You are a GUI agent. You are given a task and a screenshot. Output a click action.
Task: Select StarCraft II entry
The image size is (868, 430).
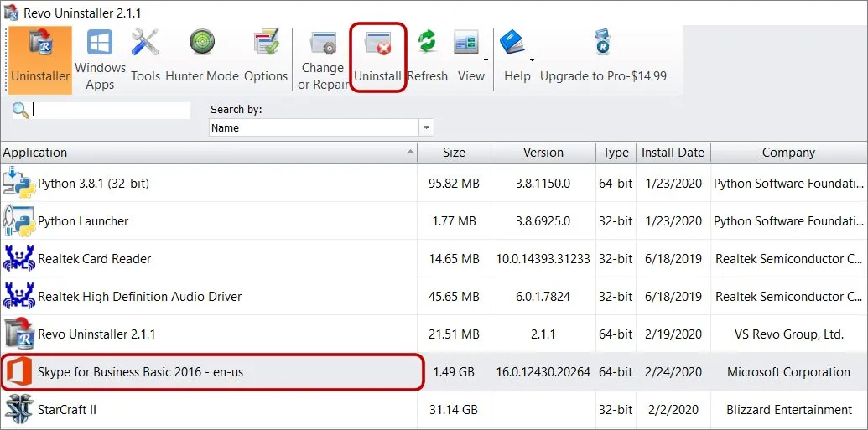(67, 410)
